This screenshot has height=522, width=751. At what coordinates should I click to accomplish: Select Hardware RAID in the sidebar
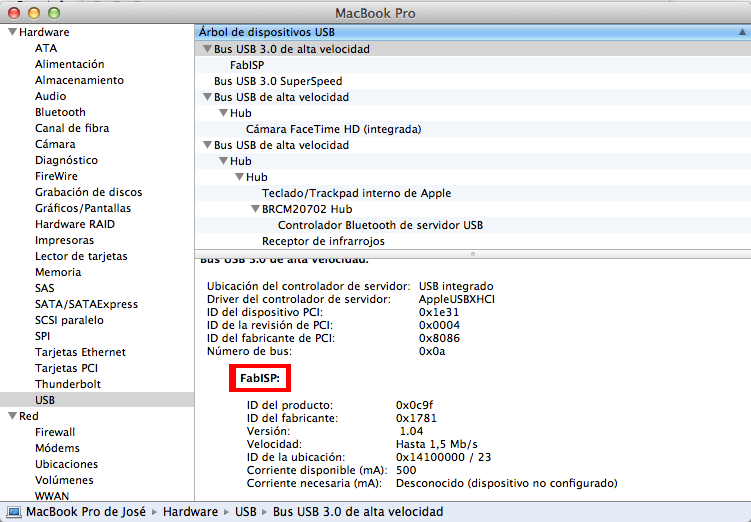tap(75, 224)
